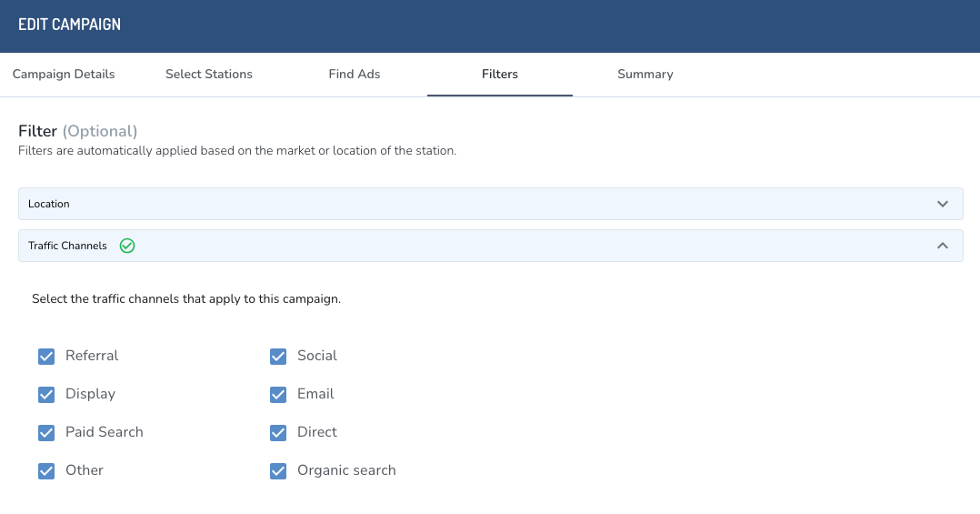Click the Organic search label text

click(x=346, y=470)
